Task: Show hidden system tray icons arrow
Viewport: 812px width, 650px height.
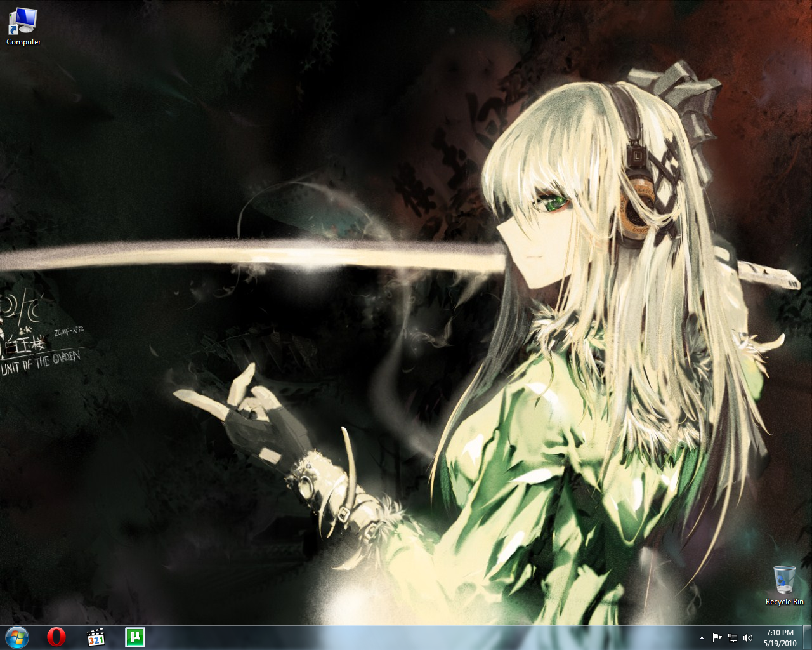Action: pos(702,638)
